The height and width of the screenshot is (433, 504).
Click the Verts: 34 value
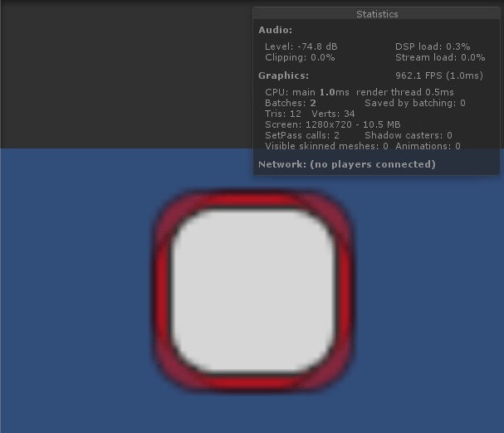333,114
